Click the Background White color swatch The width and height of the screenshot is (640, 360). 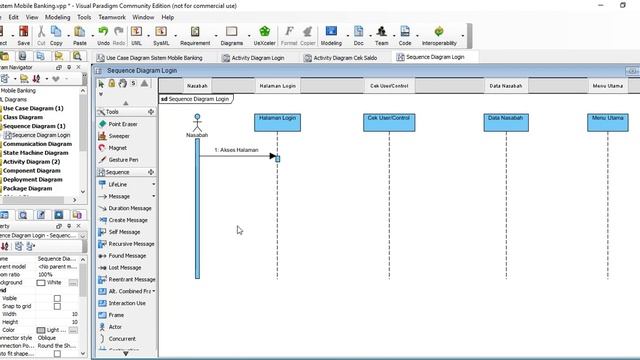[x=41, y=282]
